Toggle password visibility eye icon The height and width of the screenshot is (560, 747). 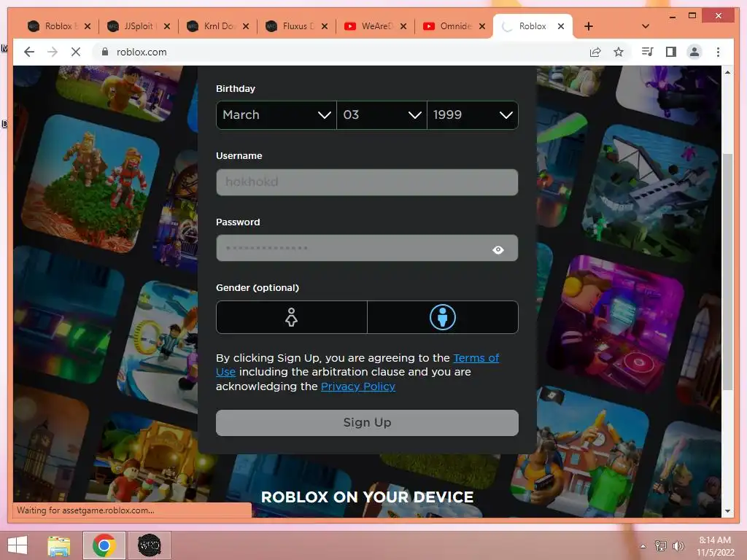click(x=498, y=249)
